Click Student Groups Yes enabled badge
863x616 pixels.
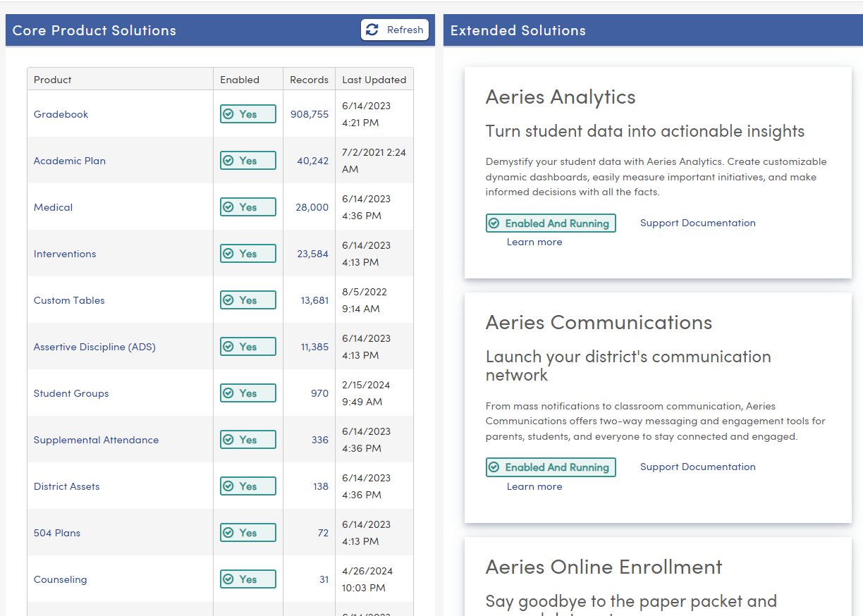coord(247,393)
